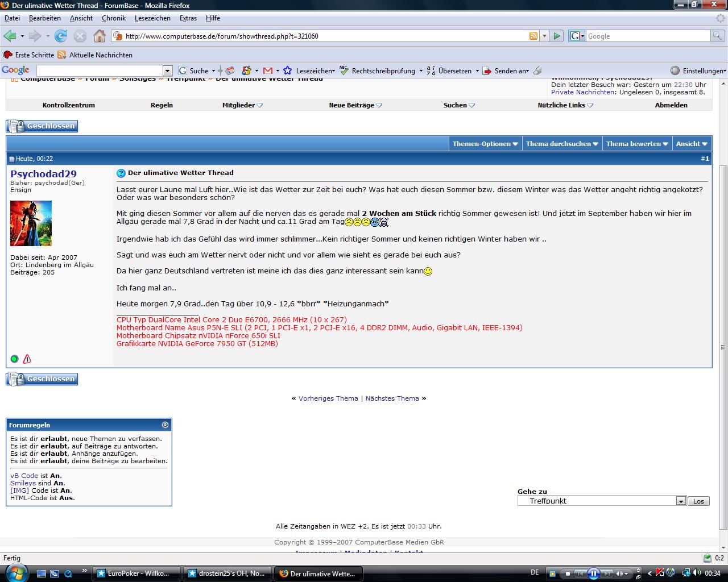The height and width of the screenshot is (582, 728).
Task: Click the Los button
Action: click(698, 501)
